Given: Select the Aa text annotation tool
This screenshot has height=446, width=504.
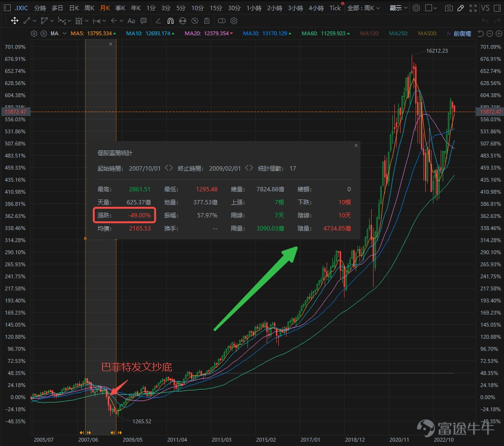Looking at the screenshot, I should tap(131, 21).
